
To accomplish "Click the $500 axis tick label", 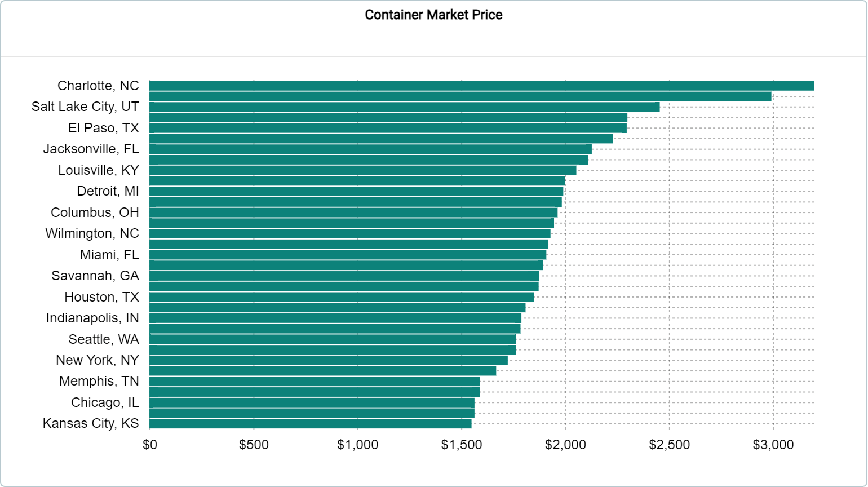I will click(254, 445).
